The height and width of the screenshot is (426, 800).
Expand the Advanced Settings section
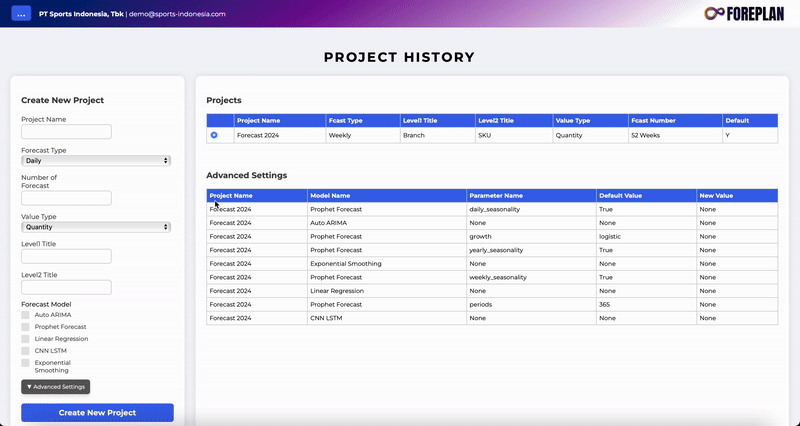point(56,387)
